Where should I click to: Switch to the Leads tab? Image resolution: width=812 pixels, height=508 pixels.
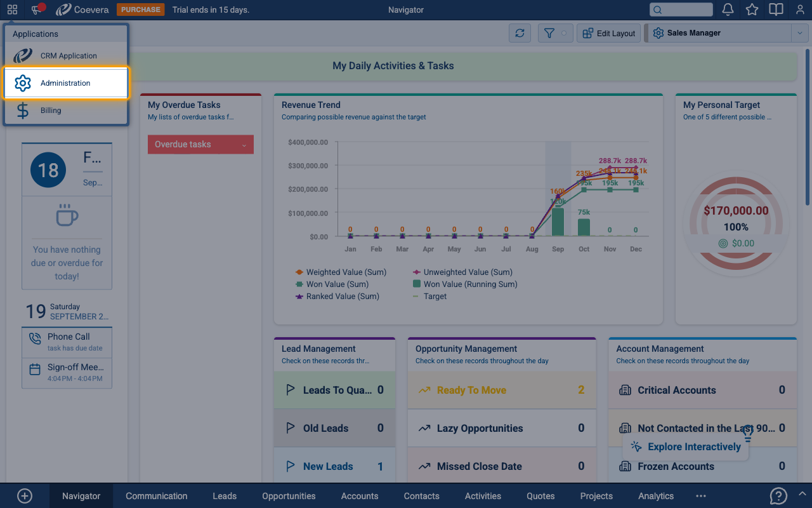225,496
